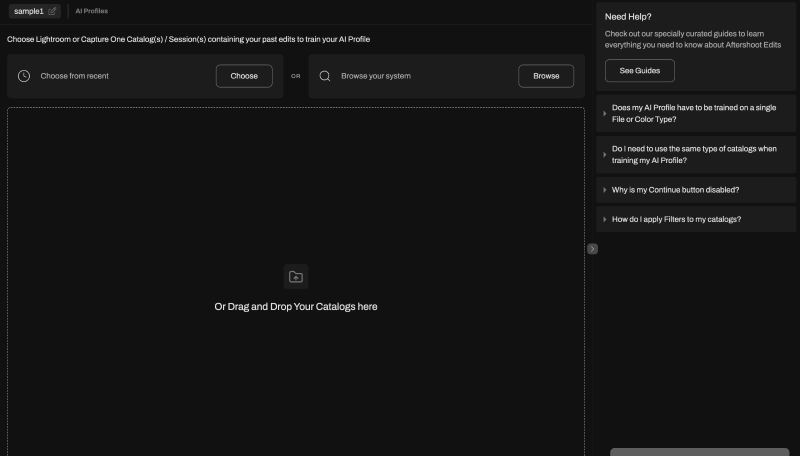Click the clock icon beside Choose from recent

tap(24, 76)
